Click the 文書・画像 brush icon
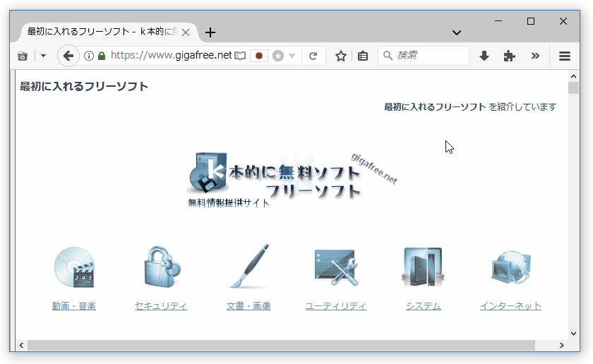 coord(250,267)
